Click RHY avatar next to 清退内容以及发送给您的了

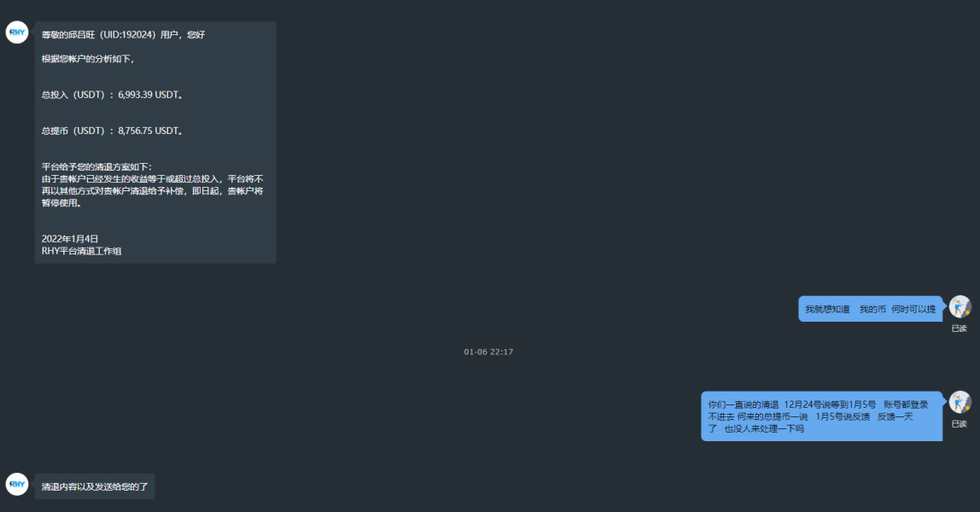(17, 484)
